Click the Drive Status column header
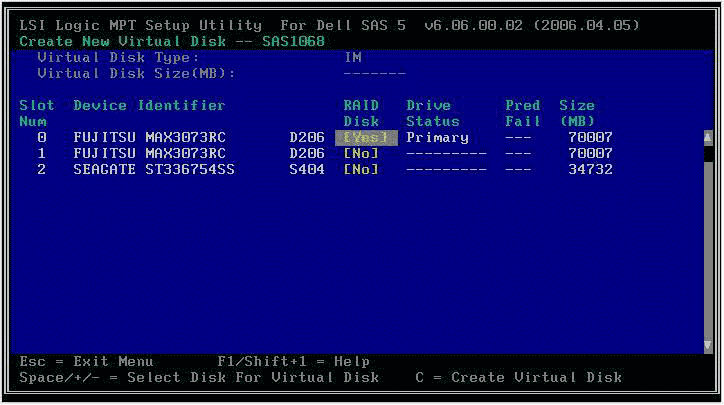The width and height of the screenshot is (724, 405). pyautogui.click(x=433, y=114)
